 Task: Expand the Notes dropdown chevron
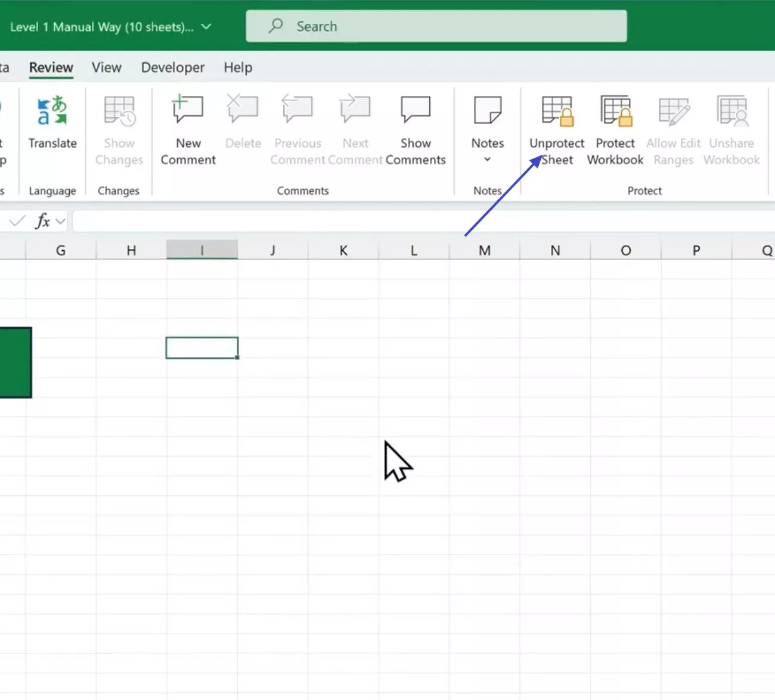click(x=488, y=160)
